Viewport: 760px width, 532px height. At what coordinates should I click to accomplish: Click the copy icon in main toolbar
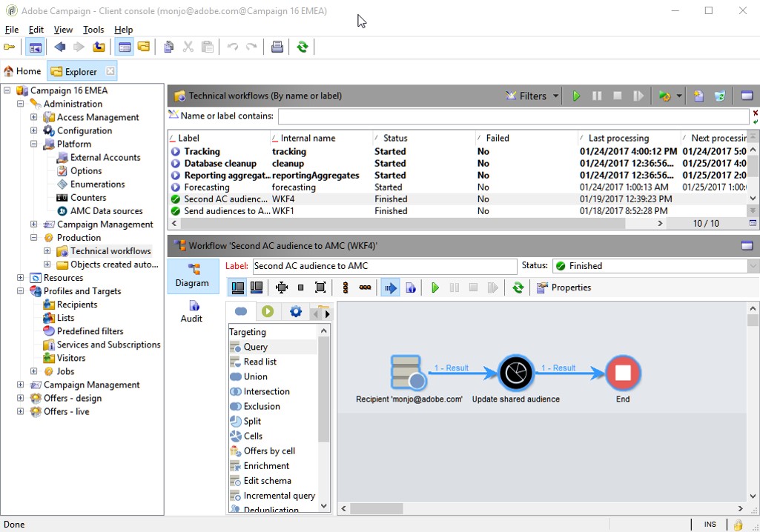click(168, 47)
